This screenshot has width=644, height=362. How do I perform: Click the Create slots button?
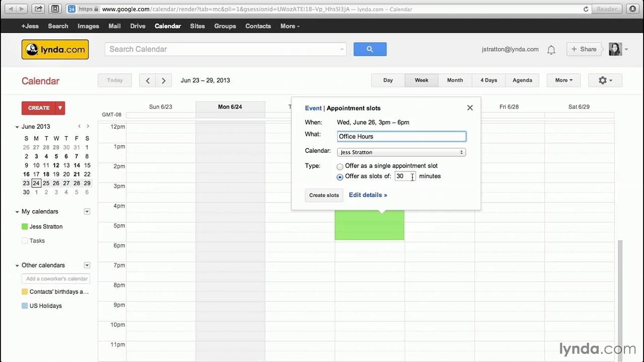coord(324,195)
